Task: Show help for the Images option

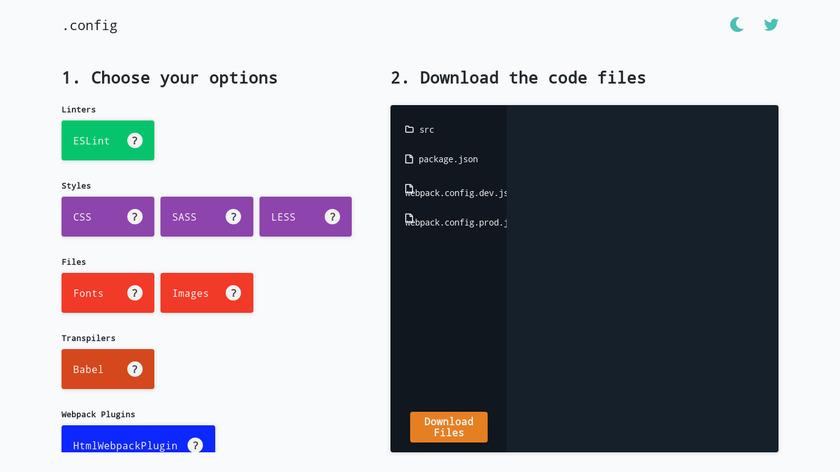Action: [x=233, y=293]
